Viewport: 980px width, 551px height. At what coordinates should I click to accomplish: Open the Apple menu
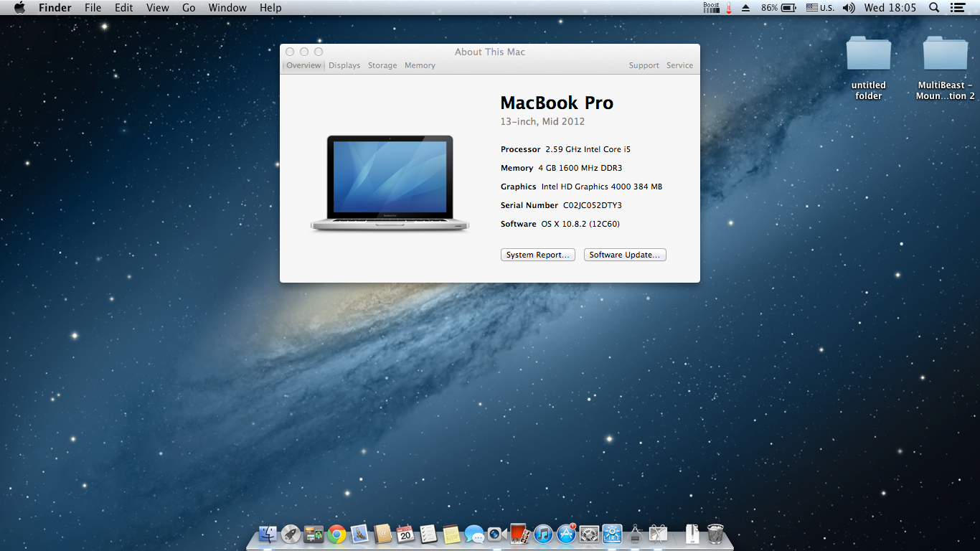point(19,8)
